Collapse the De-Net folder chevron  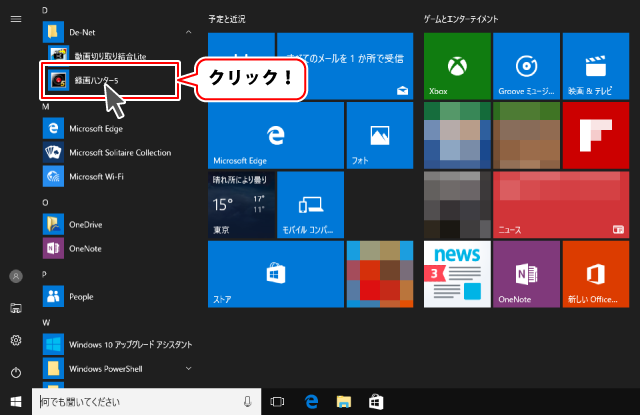(x=189, y=32)
